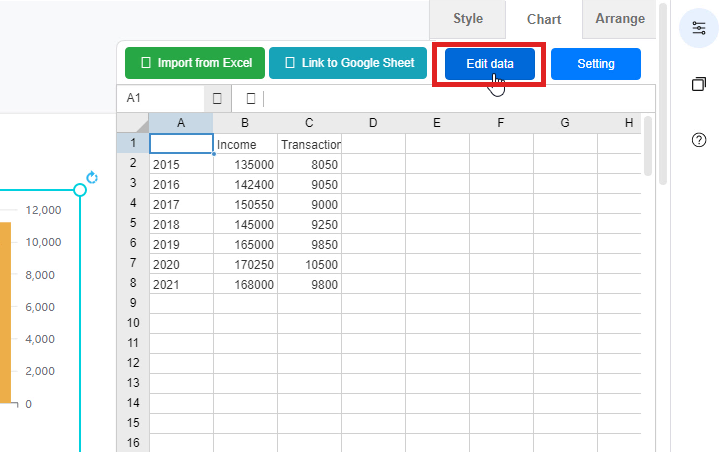Click the icon next to the A1 cell reference
The image size is (720, 452).
(x=218, y=99)
